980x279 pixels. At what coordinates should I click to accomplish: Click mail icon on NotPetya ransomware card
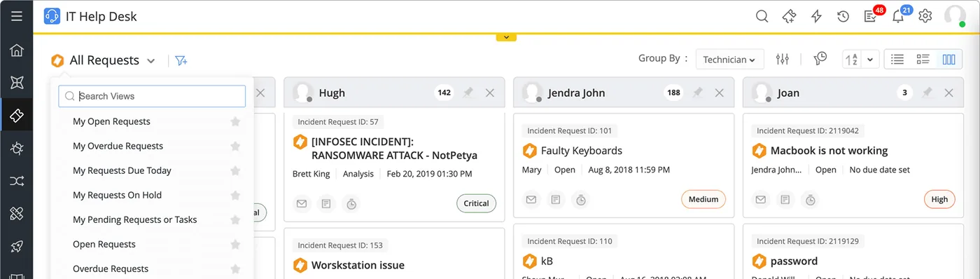click(x=302, y=203)
